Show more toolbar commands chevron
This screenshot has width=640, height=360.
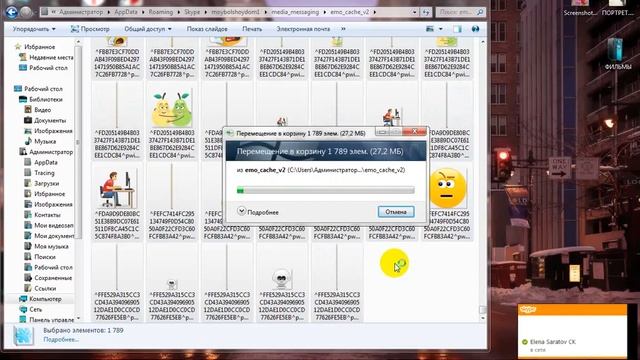point(343,29)
